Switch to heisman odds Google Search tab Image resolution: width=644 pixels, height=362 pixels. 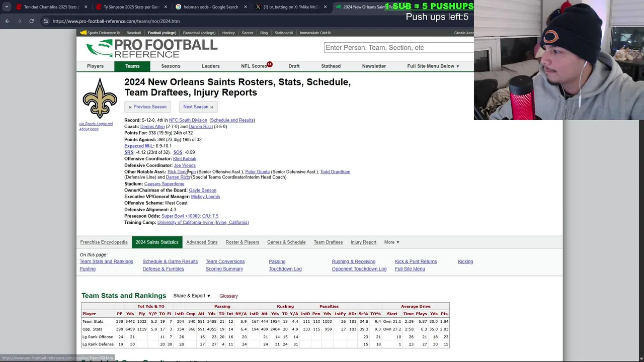[x=210, y=7]
